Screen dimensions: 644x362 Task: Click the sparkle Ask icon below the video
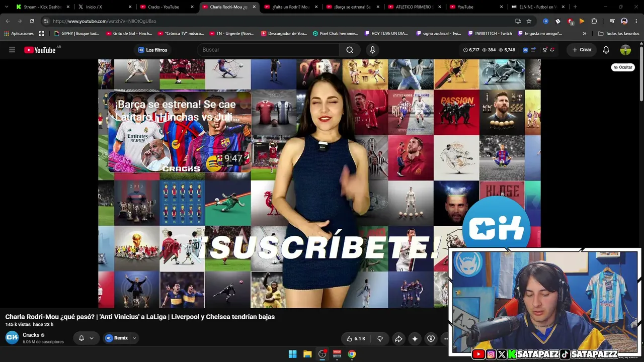tap(415, 339)
